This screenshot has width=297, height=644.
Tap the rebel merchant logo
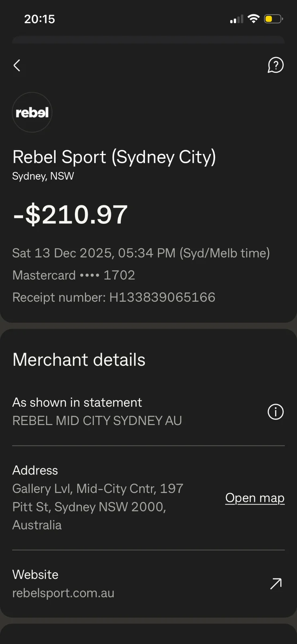coord(32,112)
